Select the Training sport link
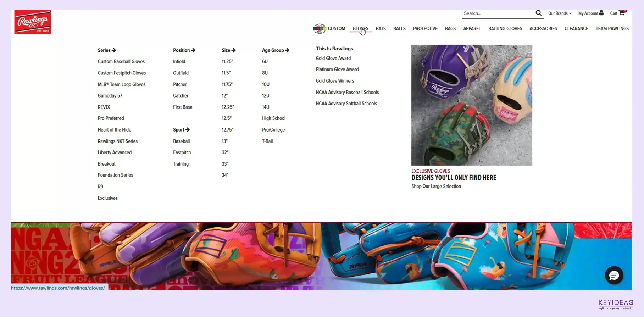The image size is (644, 317). coord(181,164)
